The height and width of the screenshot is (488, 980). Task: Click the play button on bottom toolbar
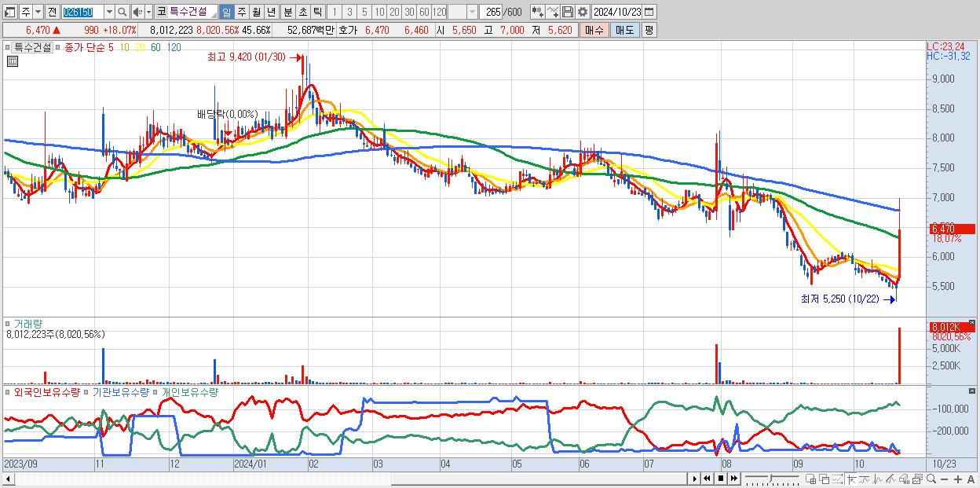[x=694, y=479]
